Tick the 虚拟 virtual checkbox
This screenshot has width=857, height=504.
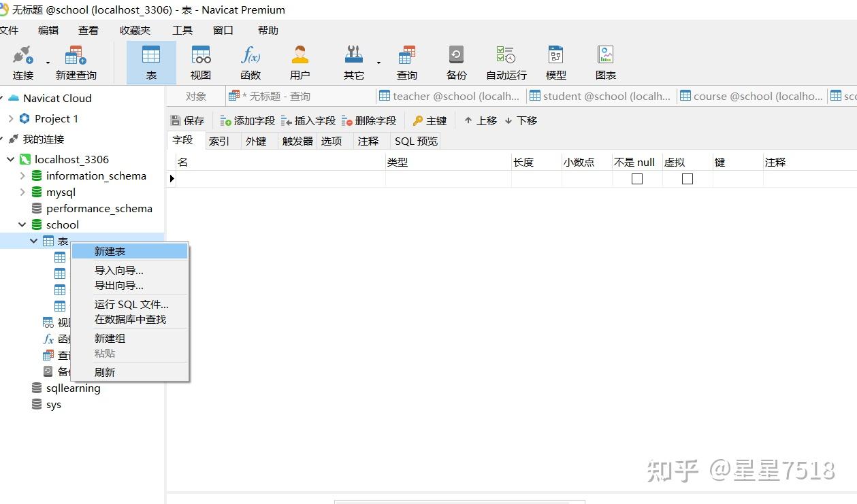[x=688, y=179]
